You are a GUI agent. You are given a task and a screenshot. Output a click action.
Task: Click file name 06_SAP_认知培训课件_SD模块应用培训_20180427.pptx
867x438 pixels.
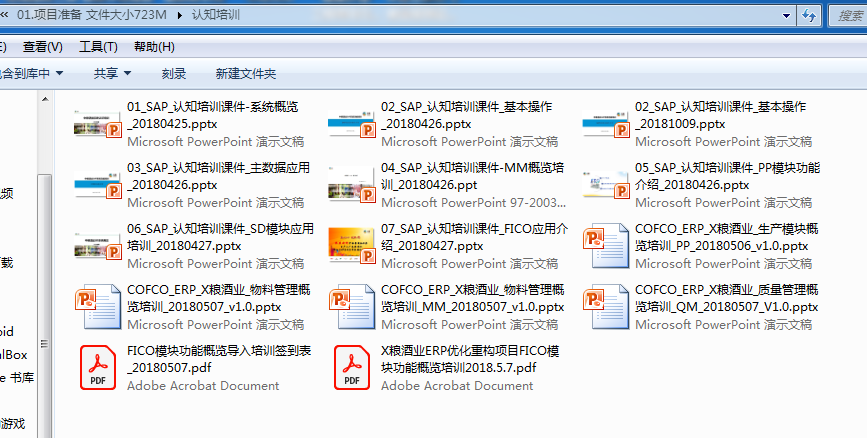pos(221,237)
